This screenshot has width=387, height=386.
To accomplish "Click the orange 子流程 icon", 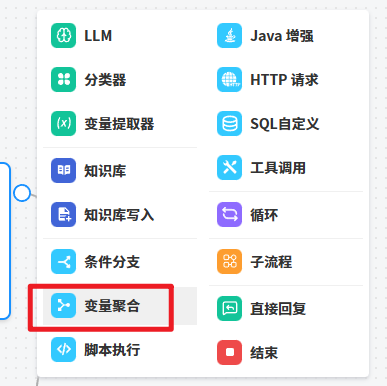I will pyautogui.click(x=229, y=262).
